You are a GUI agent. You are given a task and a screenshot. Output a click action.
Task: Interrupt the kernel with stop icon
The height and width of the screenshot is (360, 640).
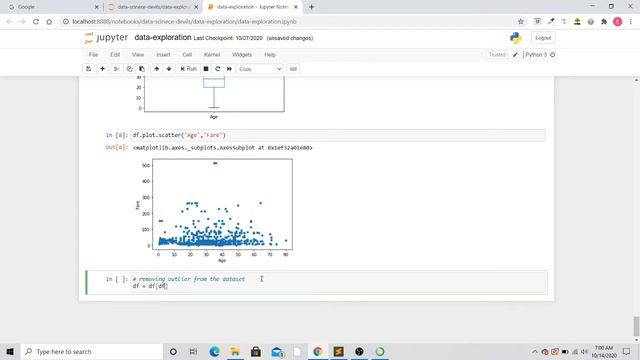[x=206, y=69]
